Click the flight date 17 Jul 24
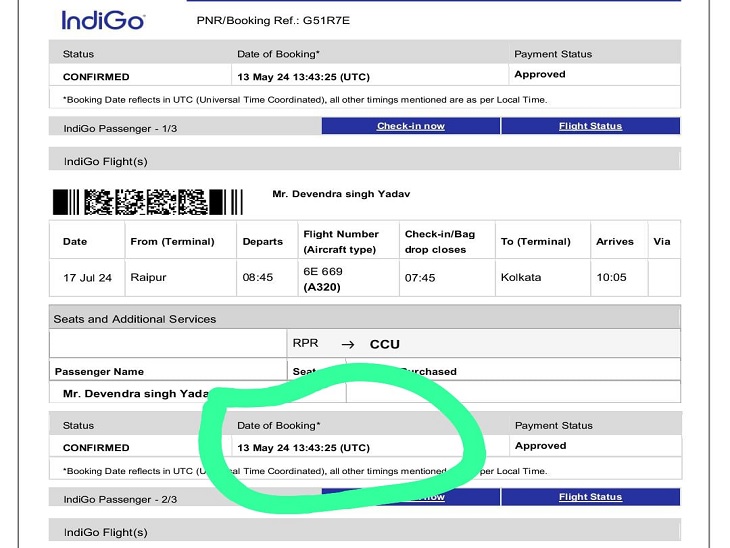The height and width of the screenshot is (548, 730). 88,278
